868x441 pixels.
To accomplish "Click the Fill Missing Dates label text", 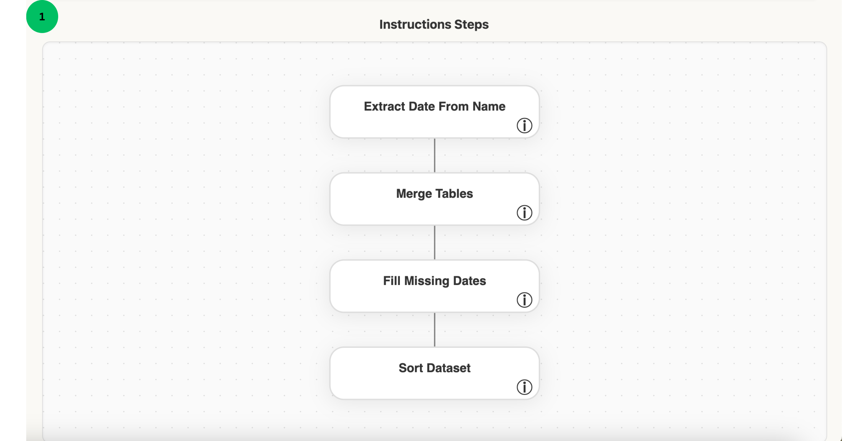I will 434,281.
